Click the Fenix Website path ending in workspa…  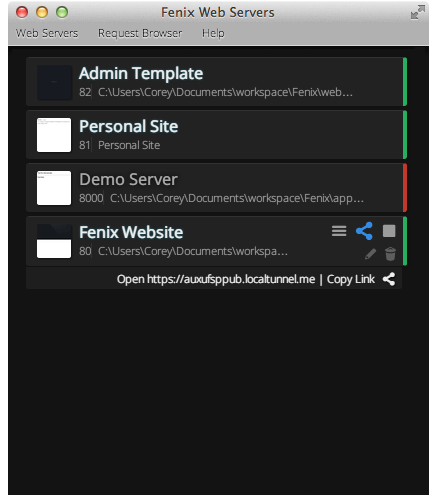pos(193,251)
